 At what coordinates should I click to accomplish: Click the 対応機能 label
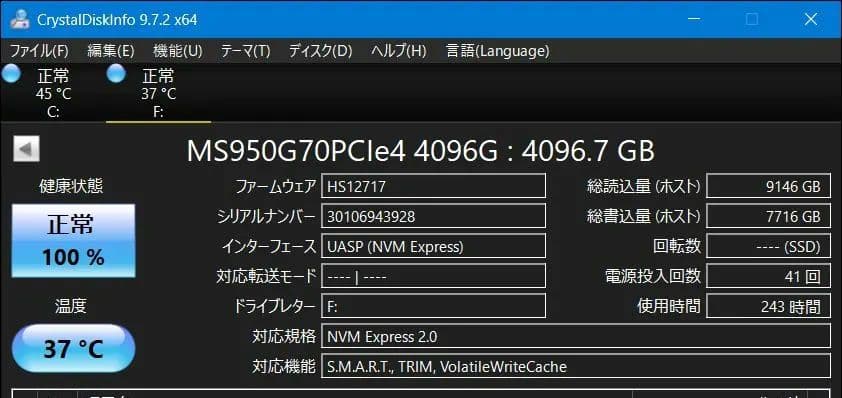284,366
